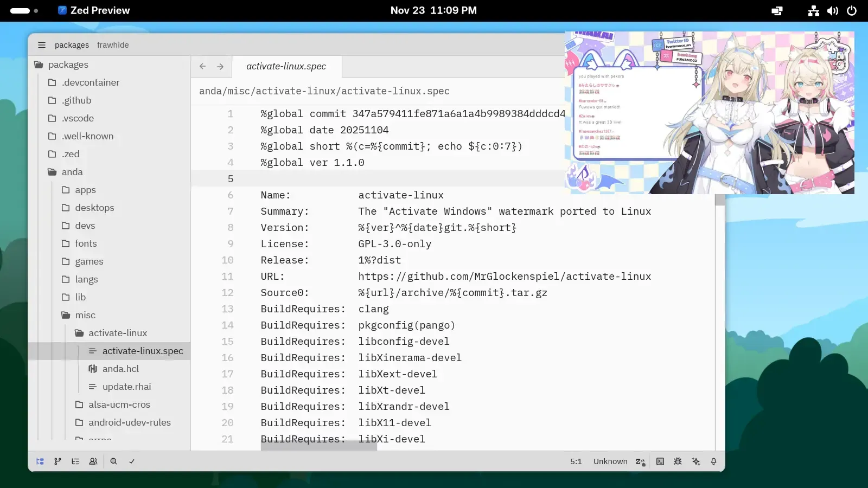Open the collaboration panel people icon
The image size is (868, 488).
click(93, 461)
